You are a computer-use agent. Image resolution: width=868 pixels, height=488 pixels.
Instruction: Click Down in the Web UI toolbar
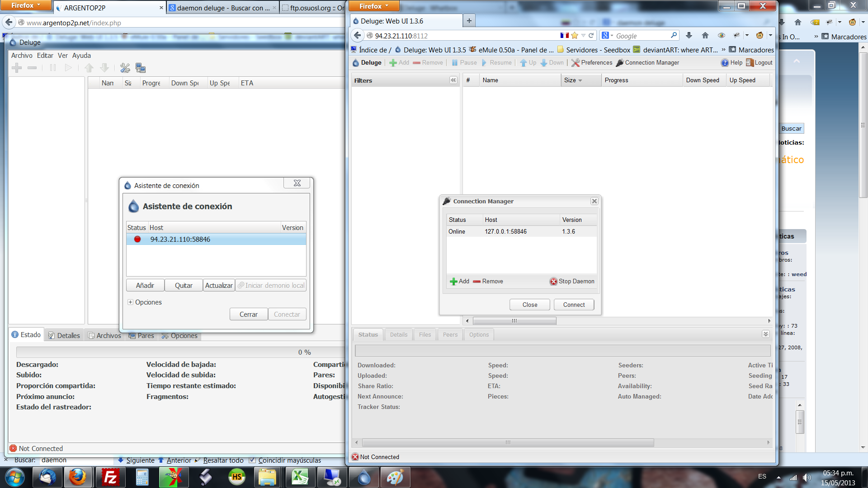(552, 63)
